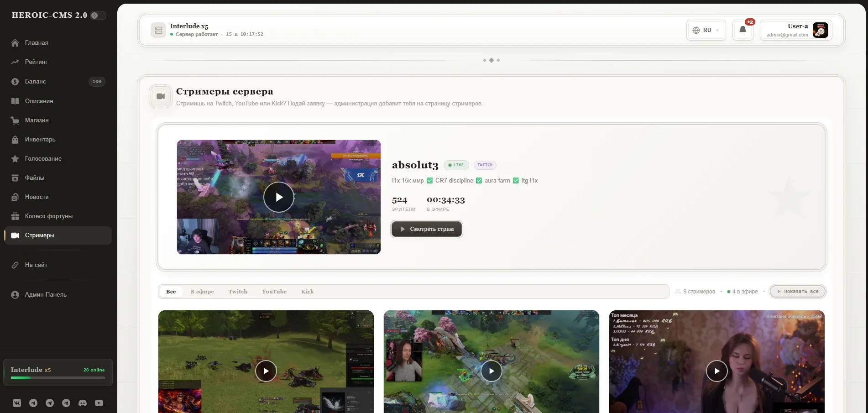Select Стримеры with the camera icon
This screenshot has width=868, height=413.
coord(15,235)
